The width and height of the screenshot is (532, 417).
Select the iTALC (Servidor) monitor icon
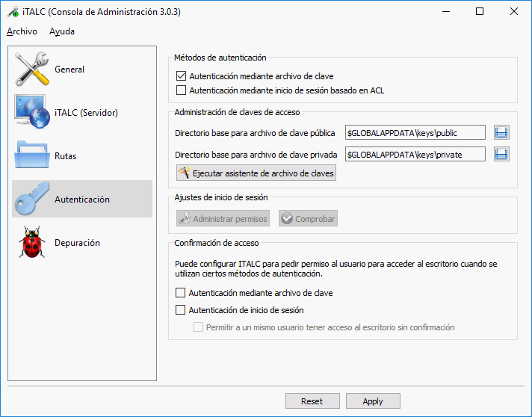point(31,113)
